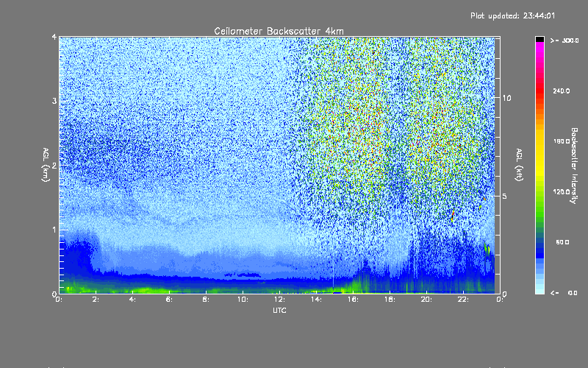Click the '2:' hour tick on UTC axis
588x368 pixels.
96,300
